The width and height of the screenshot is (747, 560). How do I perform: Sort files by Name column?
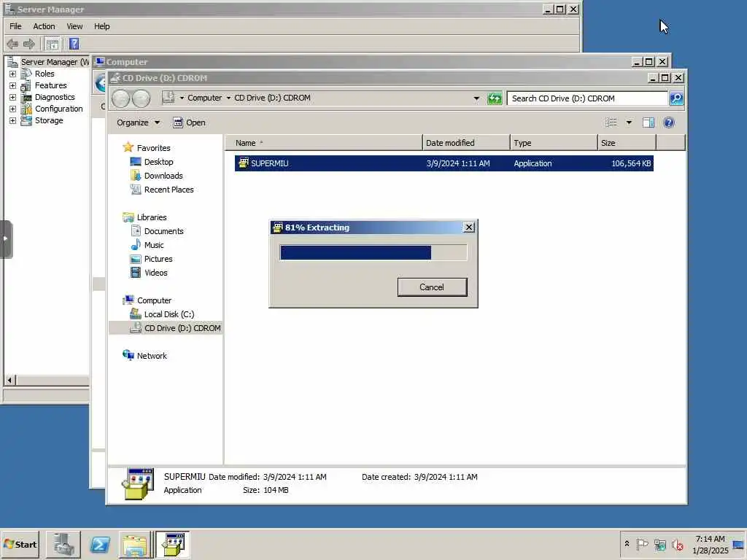pyautogui.click(x=323, y=143)
